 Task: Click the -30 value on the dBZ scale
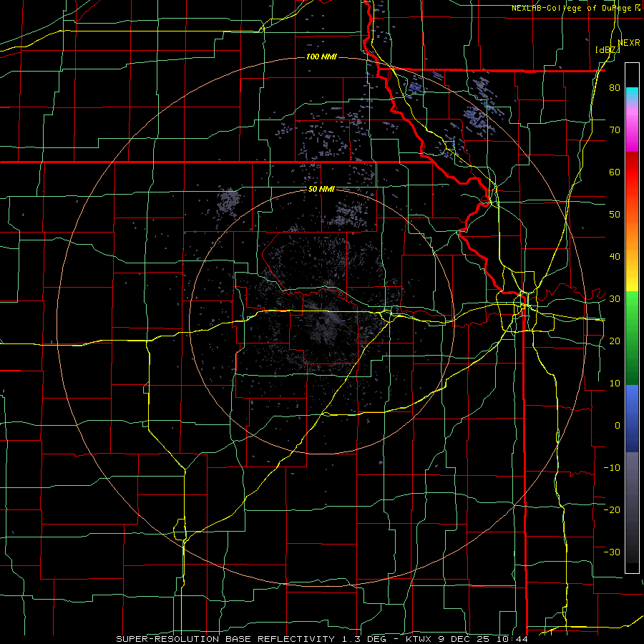[x=612, y=552]
